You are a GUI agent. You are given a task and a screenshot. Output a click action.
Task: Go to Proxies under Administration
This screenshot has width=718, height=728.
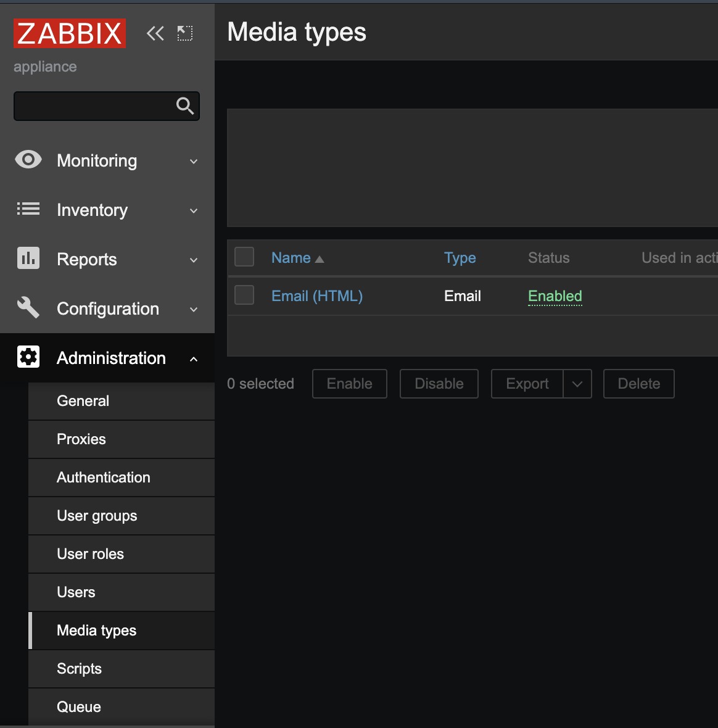(122, 439)
